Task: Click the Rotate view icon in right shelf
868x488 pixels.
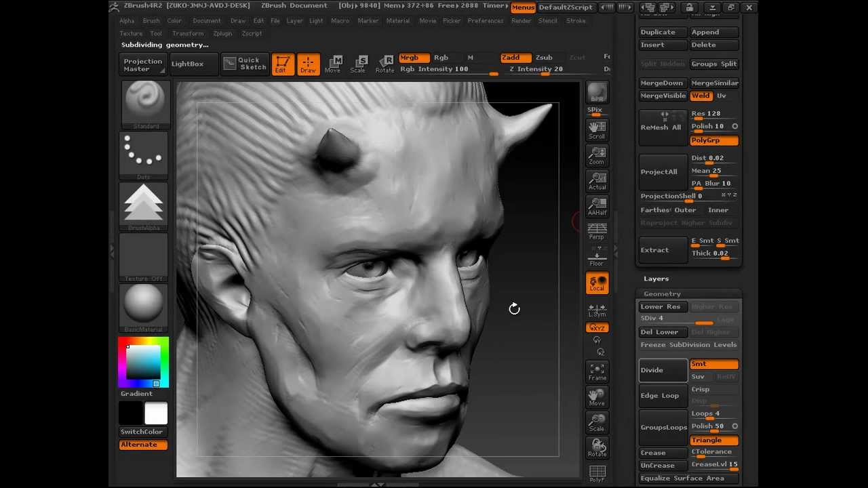Action: (x=597, y=447)
